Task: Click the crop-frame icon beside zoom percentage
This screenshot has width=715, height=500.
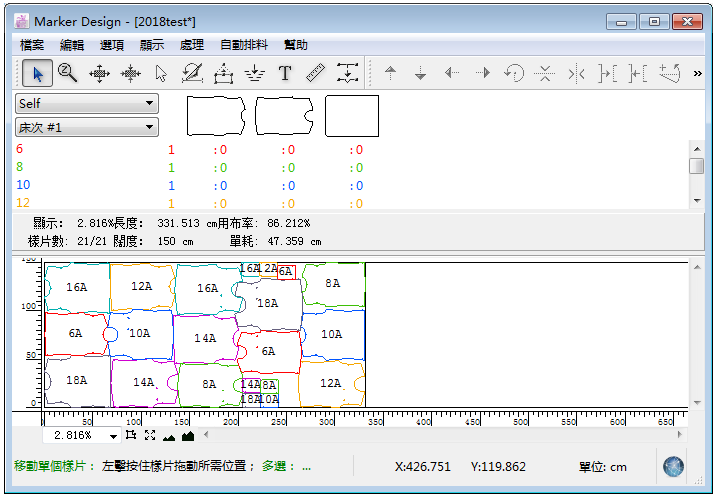Action: [131, 435]
